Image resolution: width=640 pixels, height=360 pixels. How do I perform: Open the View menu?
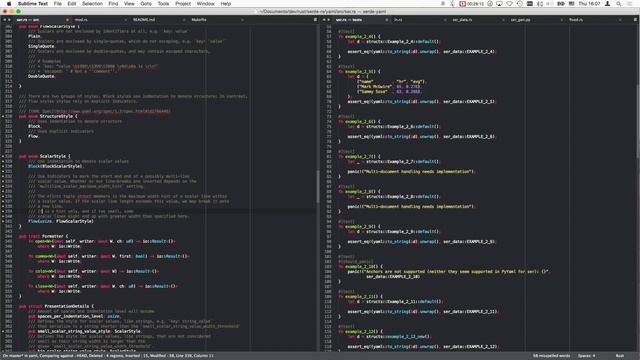tap(129, 4)
